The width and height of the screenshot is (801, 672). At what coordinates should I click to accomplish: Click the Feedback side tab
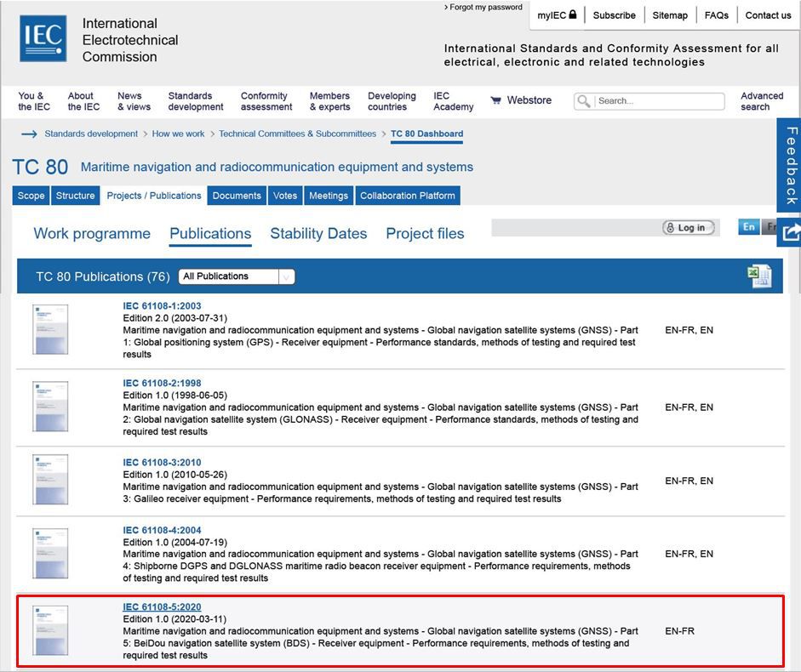coord(790,164)
